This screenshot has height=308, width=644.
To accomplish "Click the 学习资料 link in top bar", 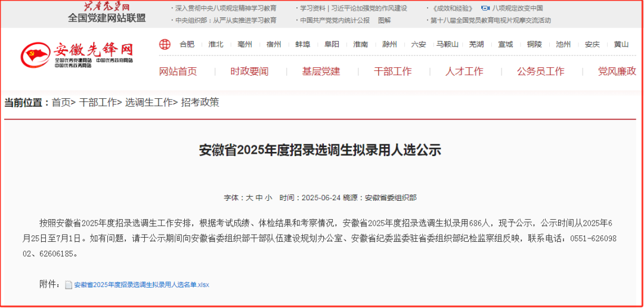I will [x=313, y=8].
